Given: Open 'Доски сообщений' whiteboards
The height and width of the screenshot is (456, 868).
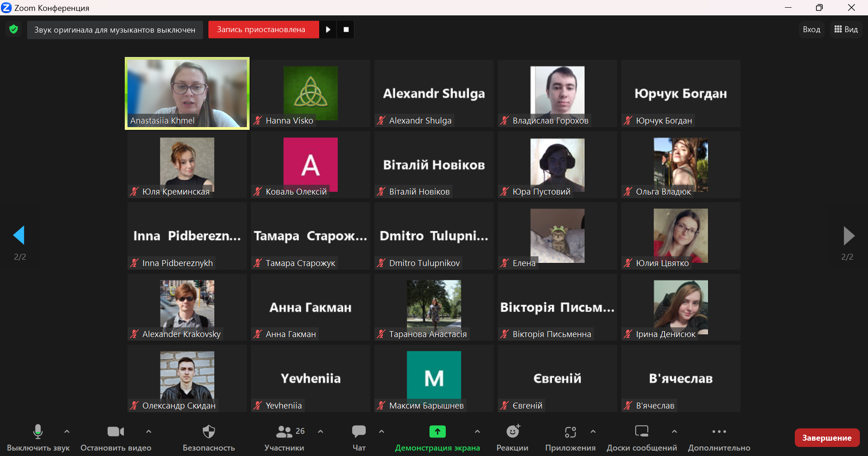Looking at the screenshot, I should point(642,438).
